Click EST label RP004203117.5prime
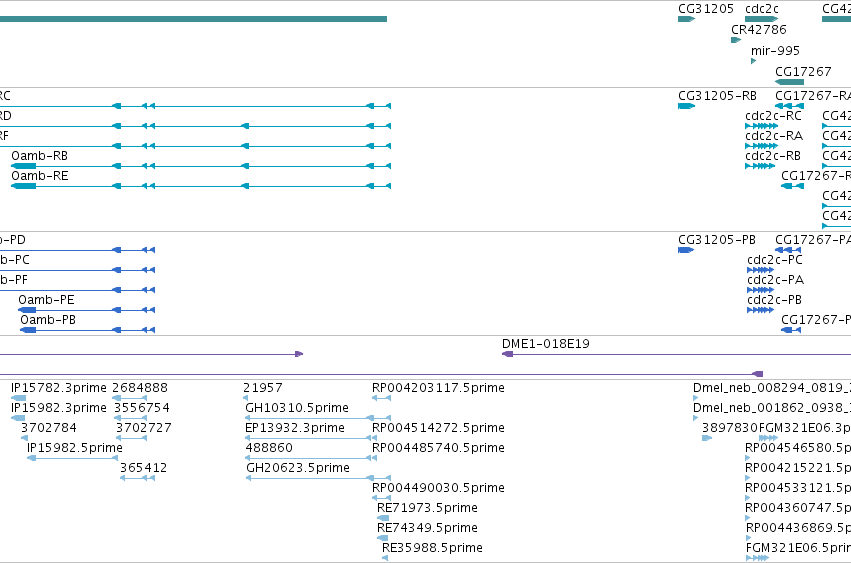The height and width of the screenshot is (563, 851). pyautogui.click(x=438, y=388)
